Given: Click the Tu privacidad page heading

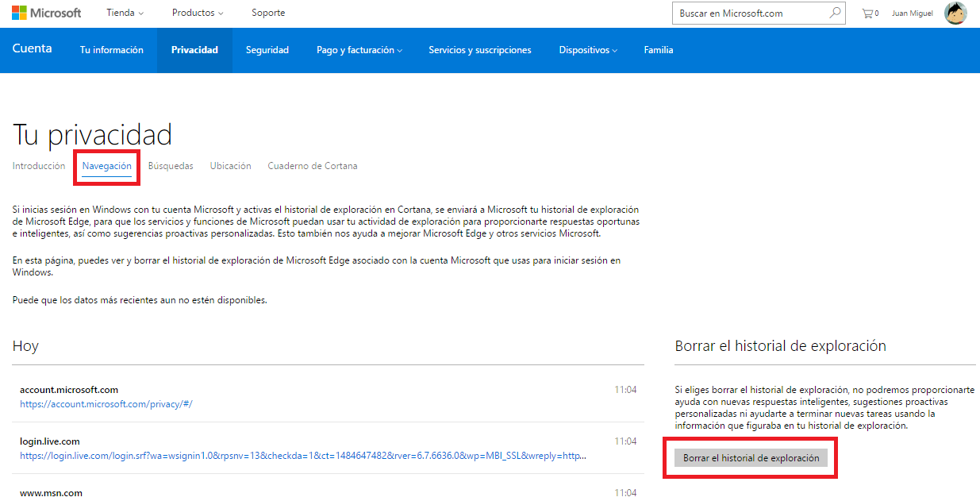Looking at the screenshot, I should coord(93,135).
